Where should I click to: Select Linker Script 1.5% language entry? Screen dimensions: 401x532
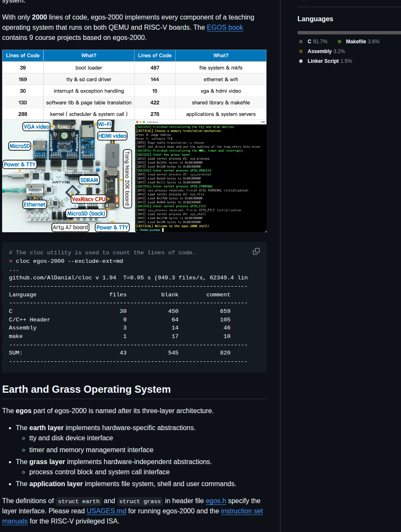coord(325,61)
